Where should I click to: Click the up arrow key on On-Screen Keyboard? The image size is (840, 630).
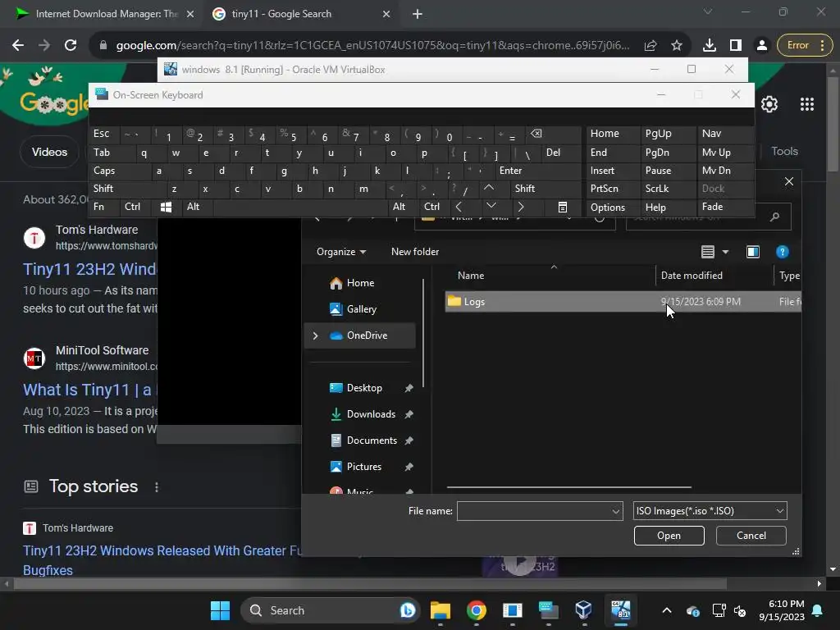[489, 189]
